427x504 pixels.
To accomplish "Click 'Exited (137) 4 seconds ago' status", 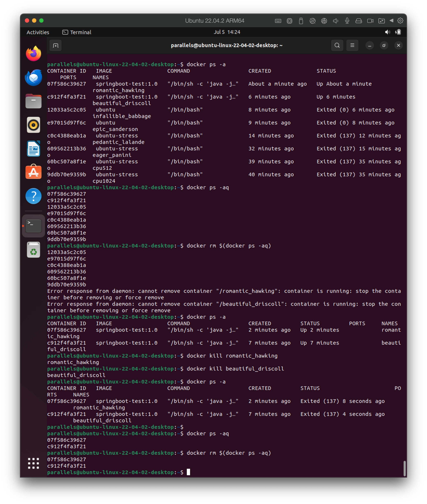I will click(342, 414).
